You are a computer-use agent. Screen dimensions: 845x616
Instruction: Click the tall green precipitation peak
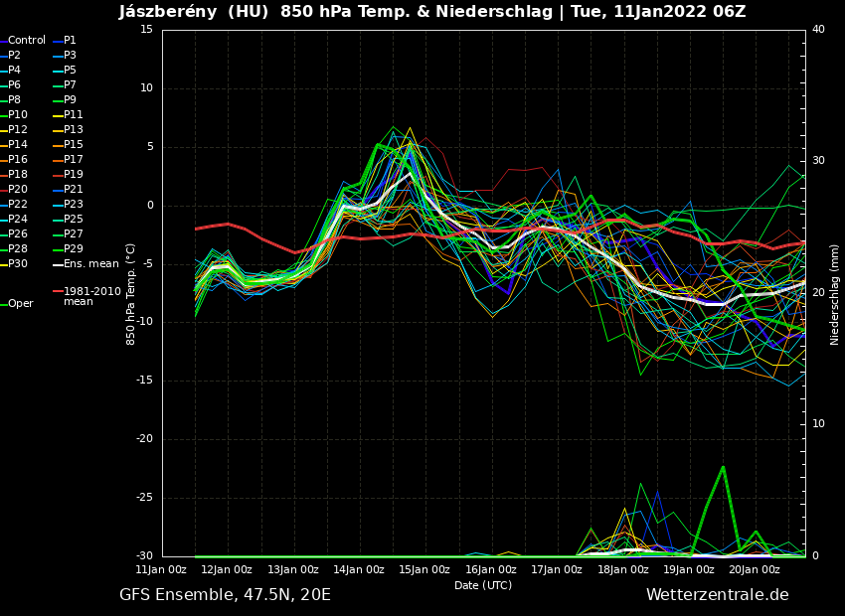(723, 467)
